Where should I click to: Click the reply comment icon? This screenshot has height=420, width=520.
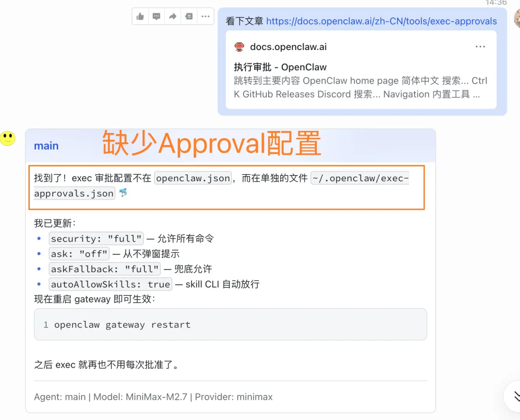[156, 16]
